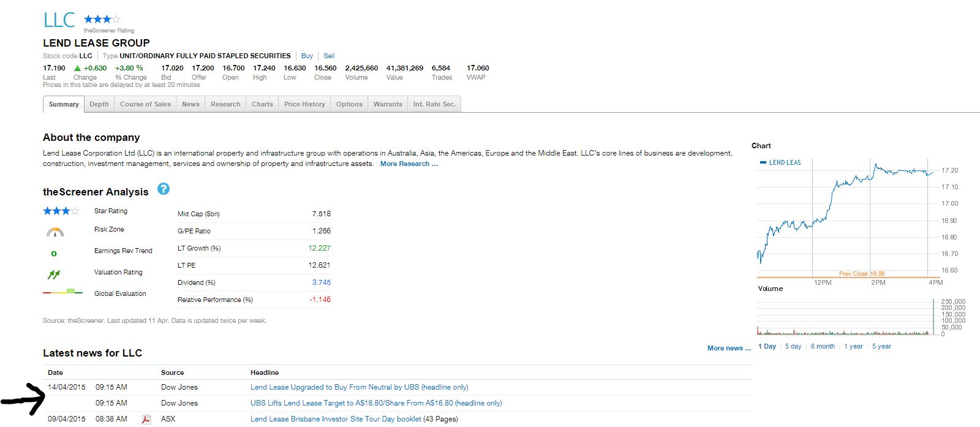Click the Buy link
The image size is (980, 427).
307,56
